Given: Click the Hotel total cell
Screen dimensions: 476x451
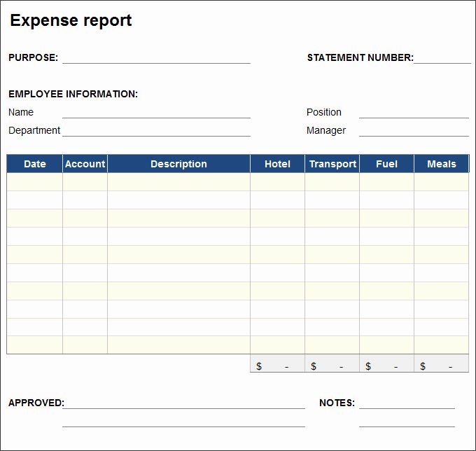Looking at the screenshot, I should [x=277, y=363].
